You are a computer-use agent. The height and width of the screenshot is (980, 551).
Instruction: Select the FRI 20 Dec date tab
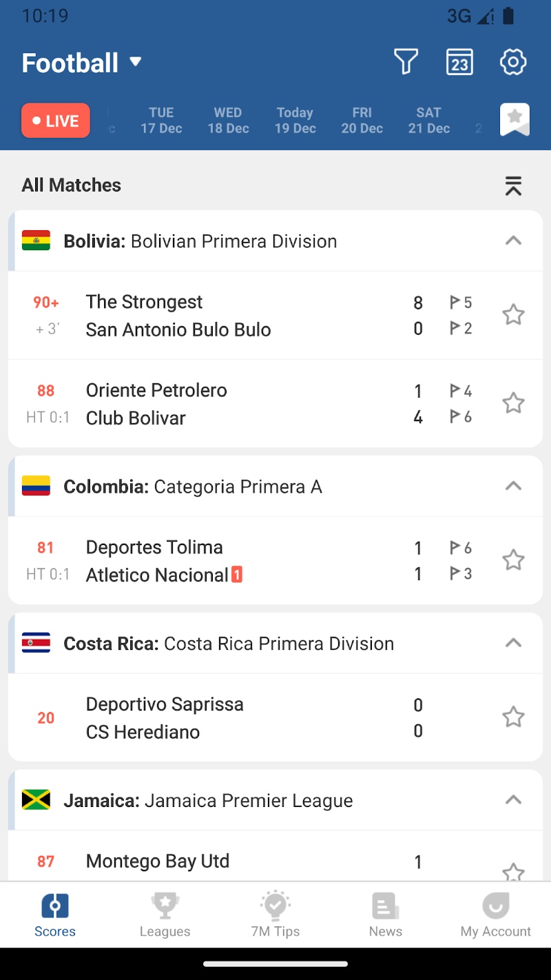tap(362, 120)
